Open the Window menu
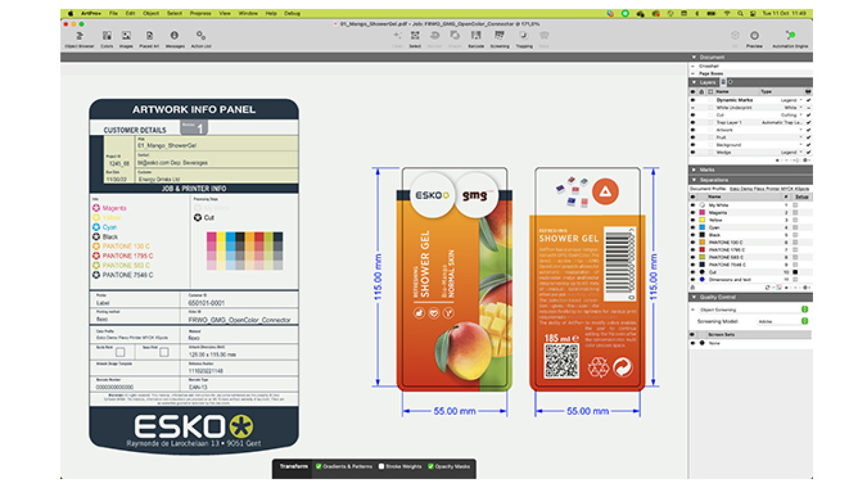The width and height of the screenshot is (868, 488). tap(248, 13)
